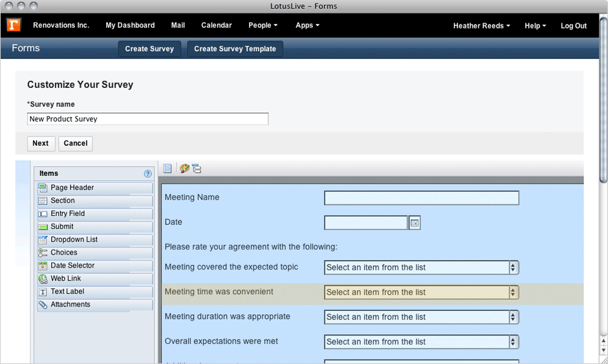Open the Items panel help icon
The image size is (608, 364).
147,174
